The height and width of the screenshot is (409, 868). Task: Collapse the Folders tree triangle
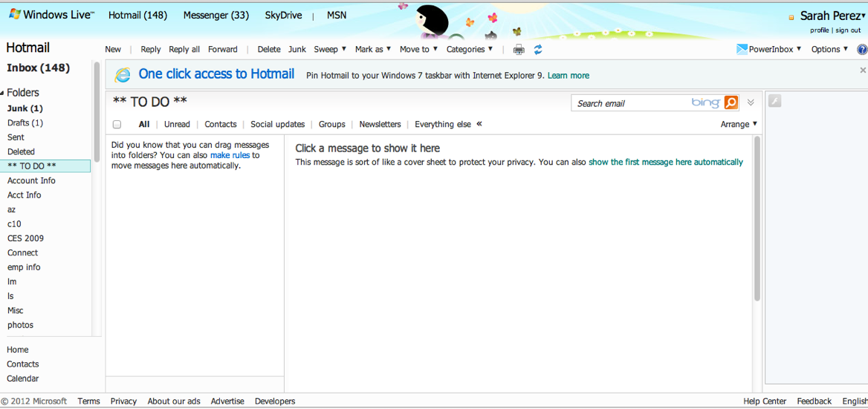click(x=2, y=93)
